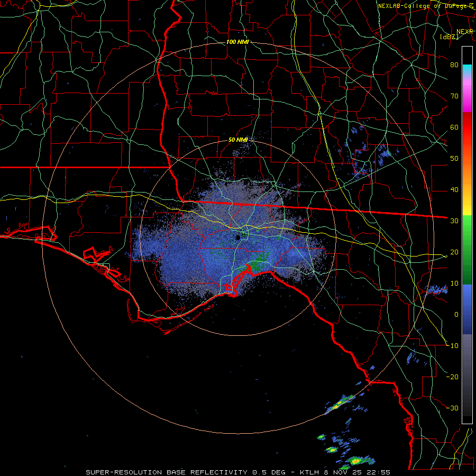476x476 pixels.
Task: Click the 50 value on the dBZ scale
Action: coord(454,159)
